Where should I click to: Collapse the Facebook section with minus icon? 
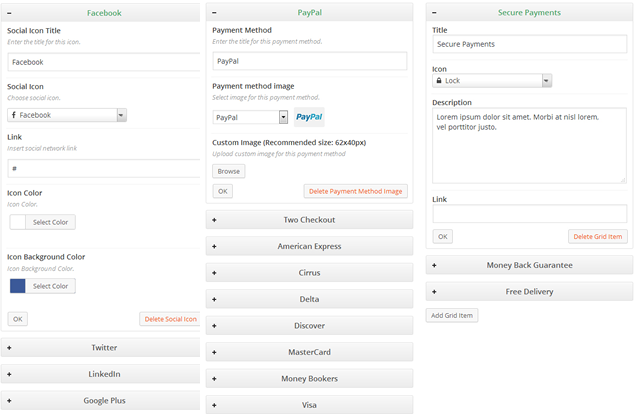click(x=9, y=13)
